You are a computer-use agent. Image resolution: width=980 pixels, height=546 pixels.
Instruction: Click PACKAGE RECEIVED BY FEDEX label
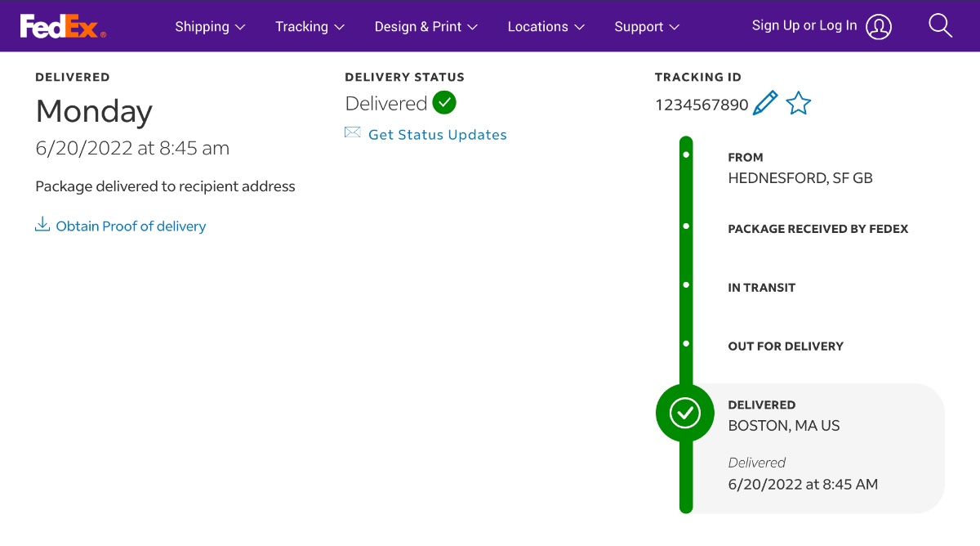click(x=818, y=229)
